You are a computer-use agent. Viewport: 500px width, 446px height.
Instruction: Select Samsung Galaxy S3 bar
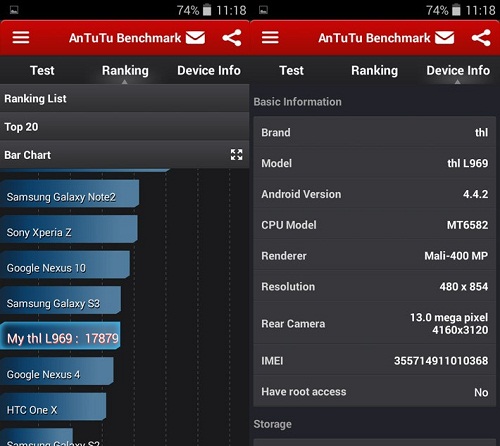[61, 300]
